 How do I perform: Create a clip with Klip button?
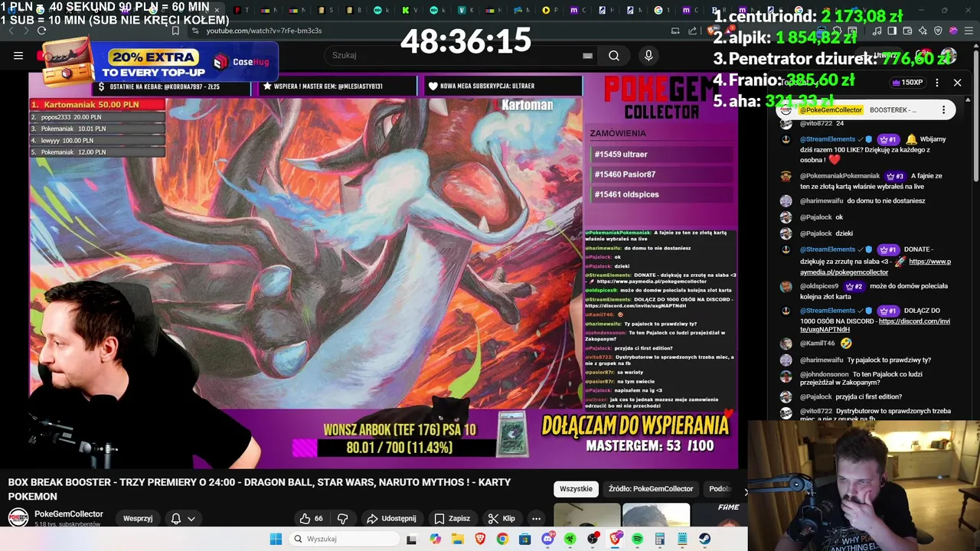coord(501,518)
